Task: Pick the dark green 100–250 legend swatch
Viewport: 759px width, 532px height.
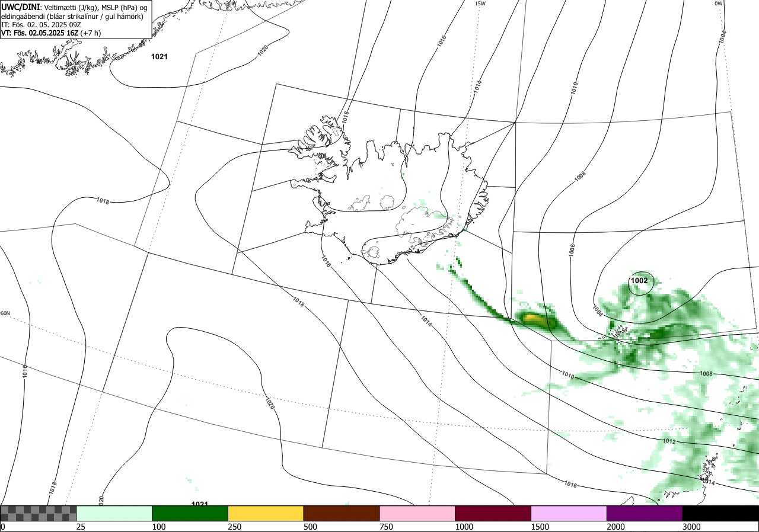Action: point(190,513)
